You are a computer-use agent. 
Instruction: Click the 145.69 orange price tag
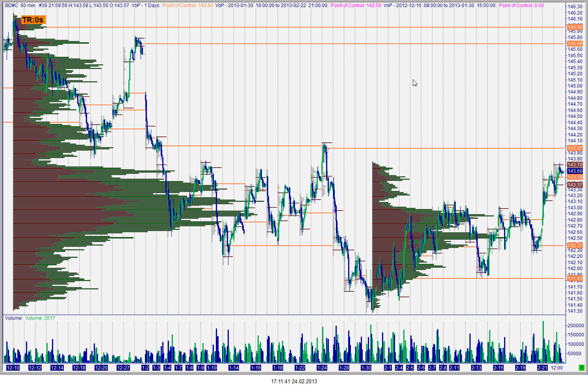(575, 44)
